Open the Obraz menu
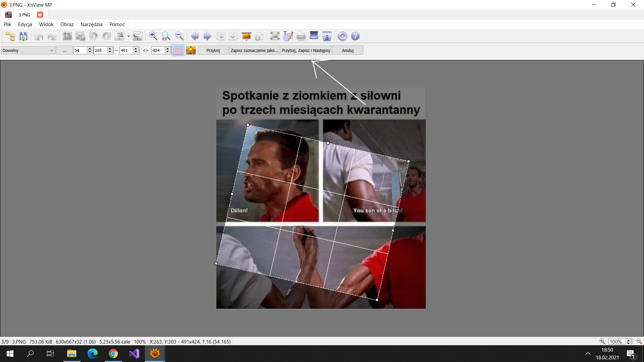Image resolution: width=644 pixels, height=362 pixels. pyautogui.click(x=67, y=24)
